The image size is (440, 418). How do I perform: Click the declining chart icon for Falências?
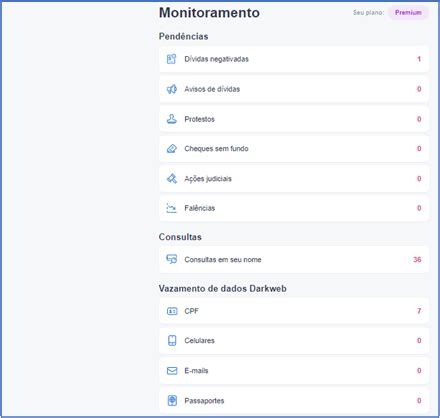tap(171, 208)
